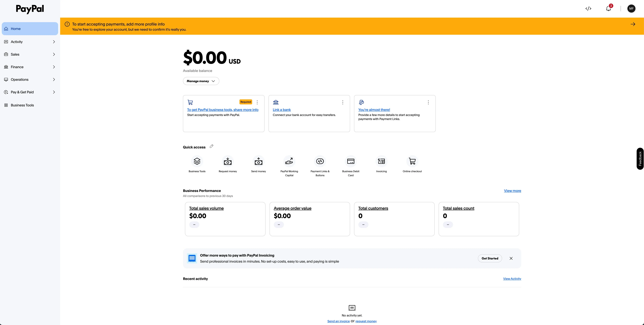Open Total sales count metric
Viewport: 644px width, 325px height.
tap(459, 208)
